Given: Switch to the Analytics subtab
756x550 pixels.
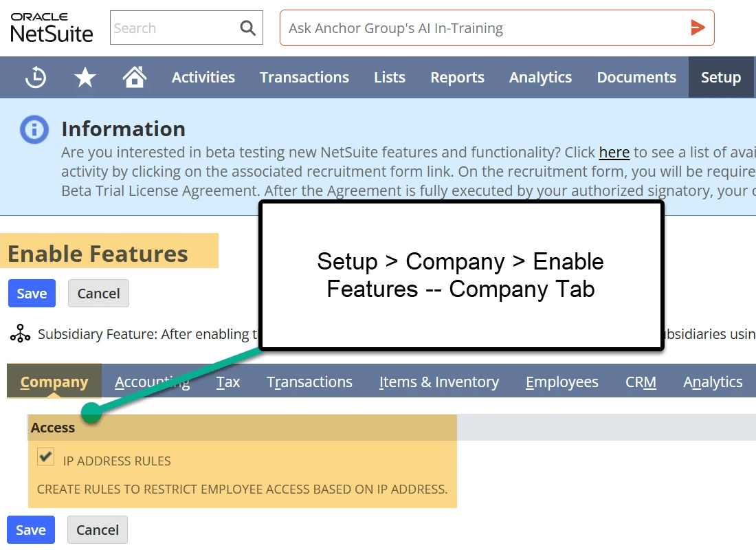Looking at the screenshot, I should [713, 382].
